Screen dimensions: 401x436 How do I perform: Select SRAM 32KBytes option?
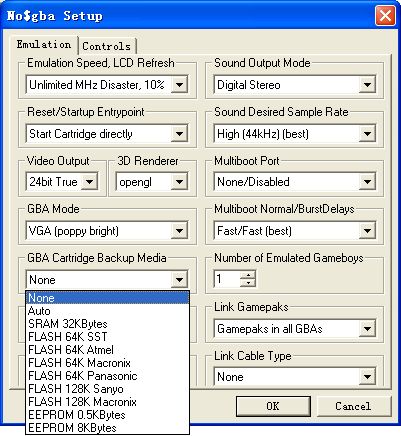[x=107, y=324]
